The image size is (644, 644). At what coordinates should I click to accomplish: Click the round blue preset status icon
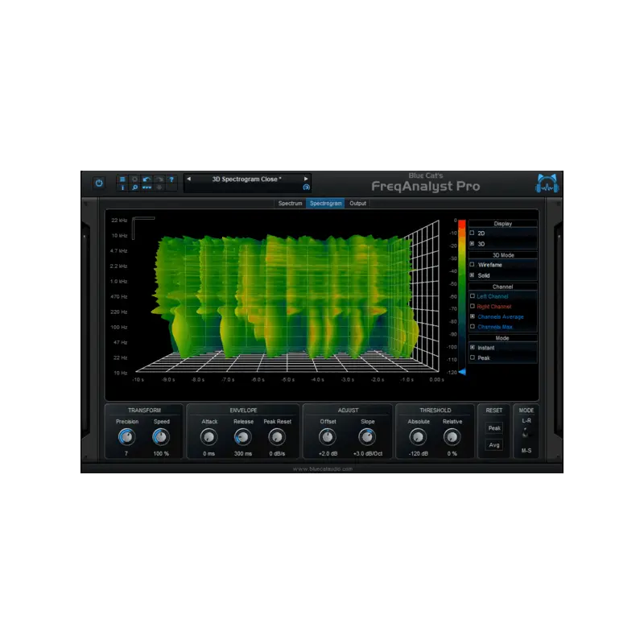click(x=306, y=188)
